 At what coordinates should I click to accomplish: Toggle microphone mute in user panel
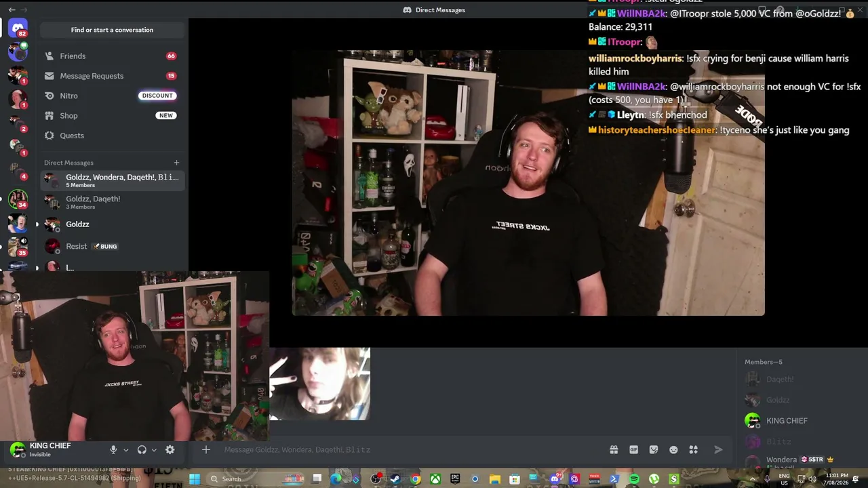(x=113, y=449)
